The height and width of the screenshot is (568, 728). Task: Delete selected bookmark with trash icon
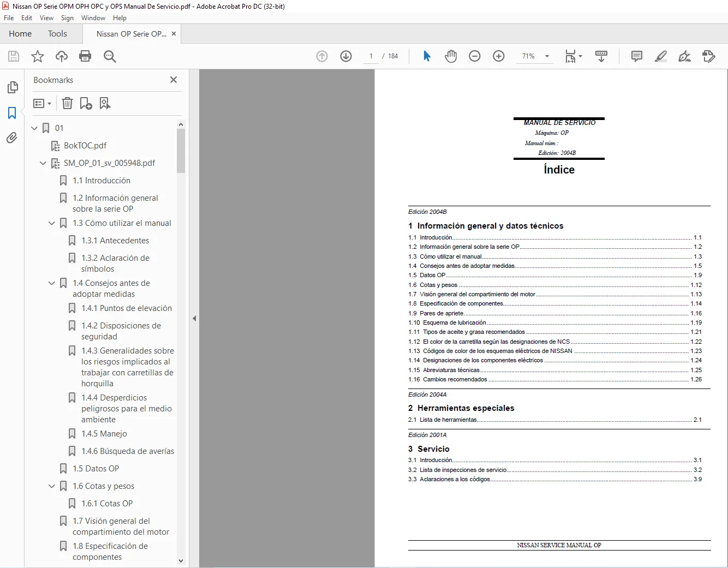click(67, 103)
